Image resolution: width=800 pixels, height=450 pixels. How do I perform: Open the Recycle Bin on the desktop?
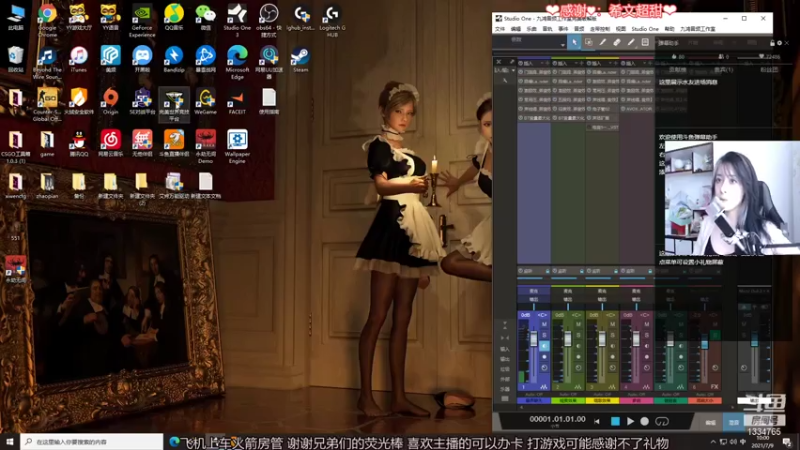pos(15,60)
